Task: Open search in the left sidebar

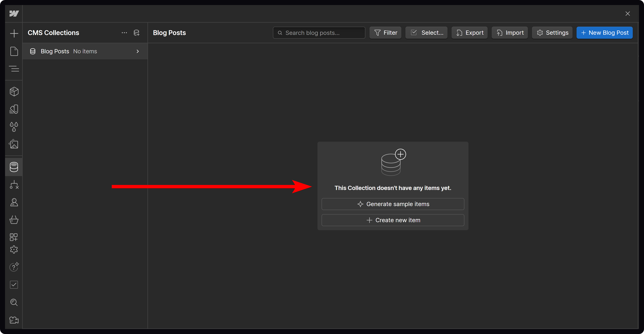Action: 14,302
